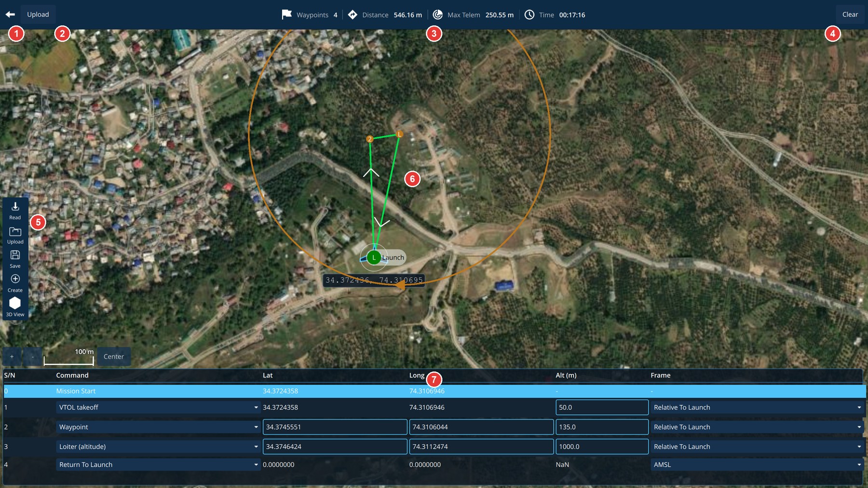Select the orange loiter waypoint marker
The image size is (868, 488).
399,134
